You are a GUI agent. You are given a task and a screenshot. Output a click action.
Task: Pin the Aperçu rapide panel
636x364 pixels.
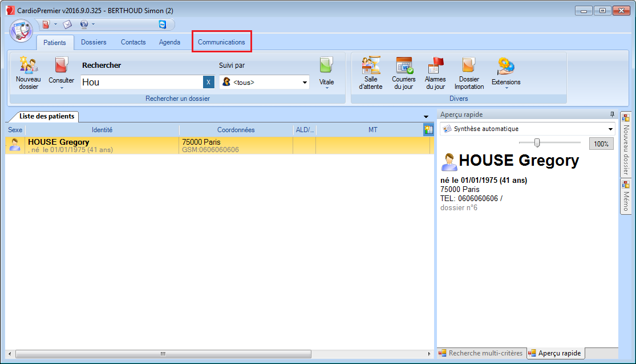[x=612, y=114]
